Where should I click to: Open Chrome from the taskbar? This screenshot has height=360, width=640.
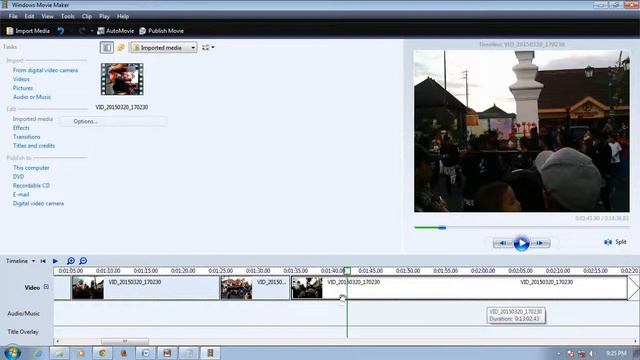point(102,353)
